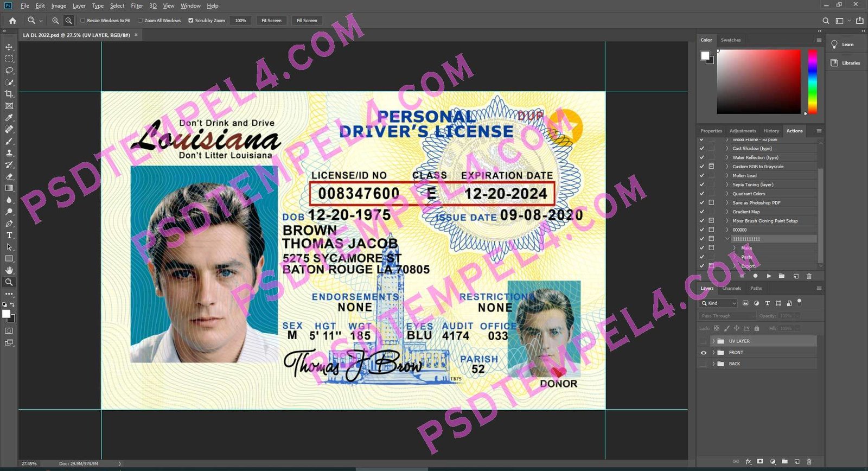Viewport: 868px width, 471px height.
Task: Expand the BACK layer group
Action: pos(713,364)
